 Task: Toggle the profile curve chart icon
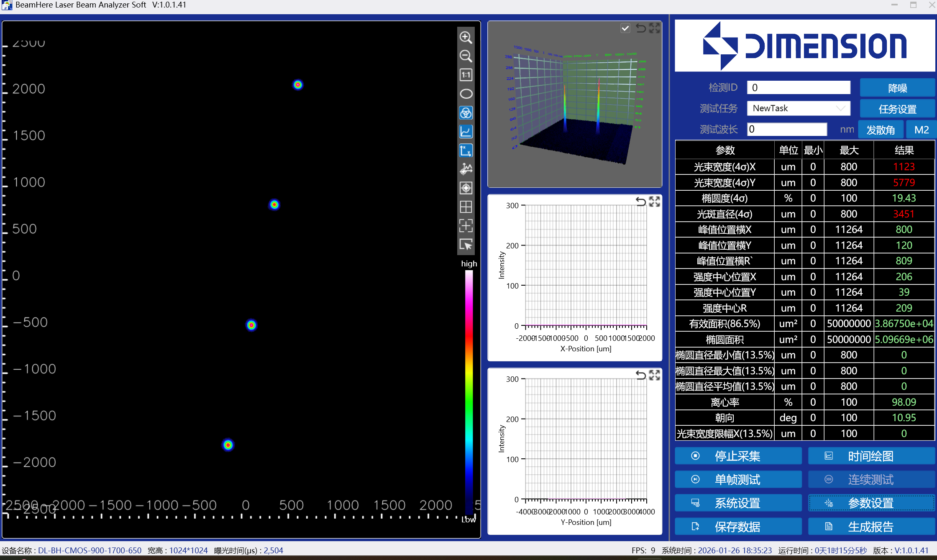coord(466,132)
